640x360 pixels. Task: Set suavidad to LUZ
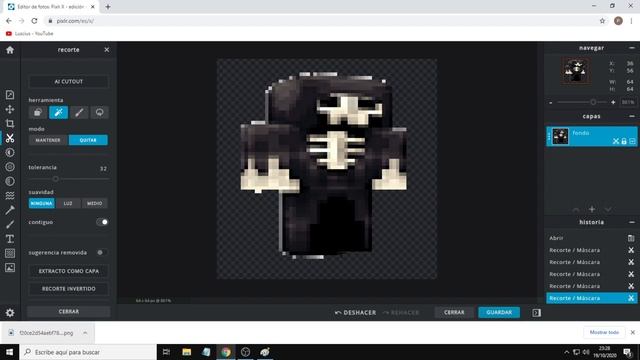[68, 203]
